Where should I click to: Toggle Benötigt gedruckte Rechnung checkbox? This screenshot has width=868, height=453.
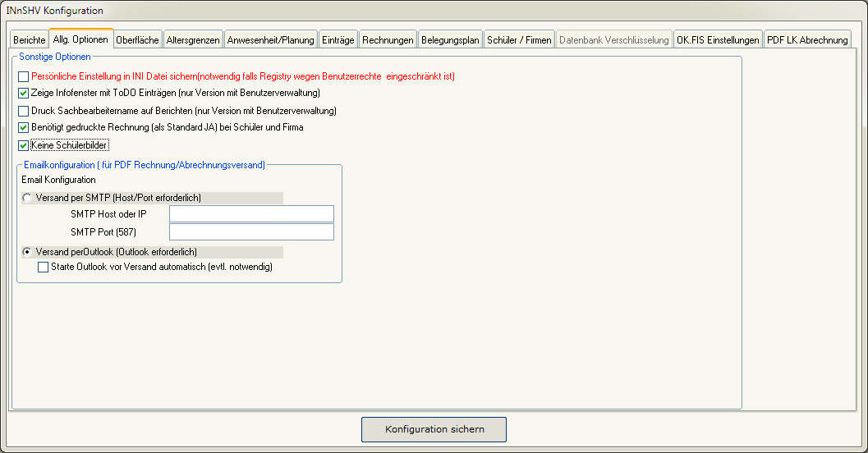(24, 128)
